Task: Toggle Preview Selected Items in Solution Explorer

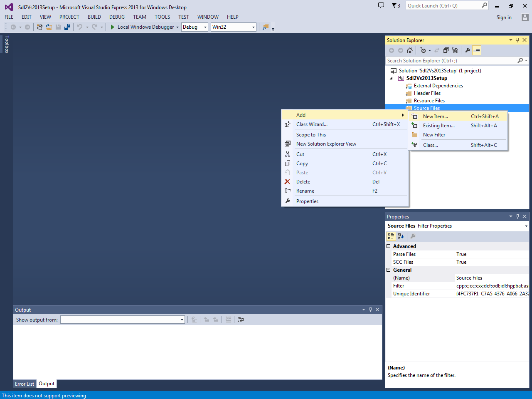Action: click(x=476, y=50)
